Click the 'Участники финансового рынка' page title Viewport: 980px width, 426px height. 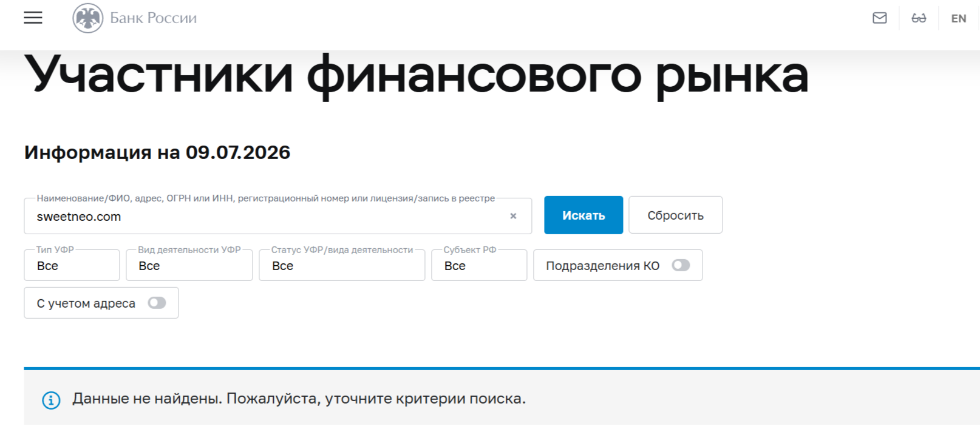click(x=417, y=76)
